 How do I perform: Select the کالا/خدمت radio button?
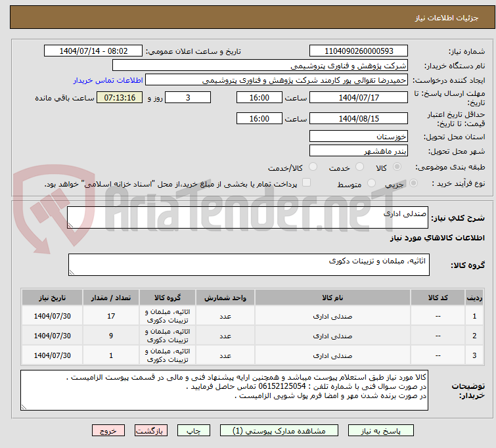click(313, 167)
